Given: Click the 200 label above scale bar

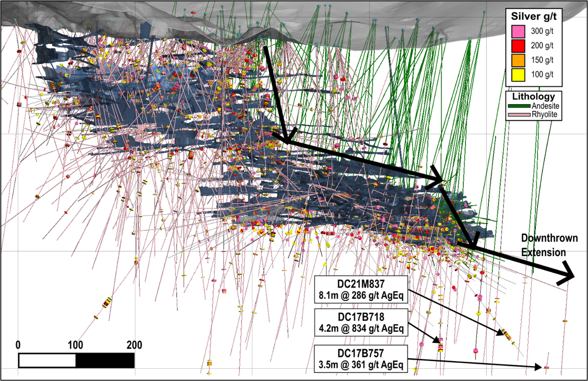Looking at the screenshot, I should pyautogui.click(x=134, y=345).
